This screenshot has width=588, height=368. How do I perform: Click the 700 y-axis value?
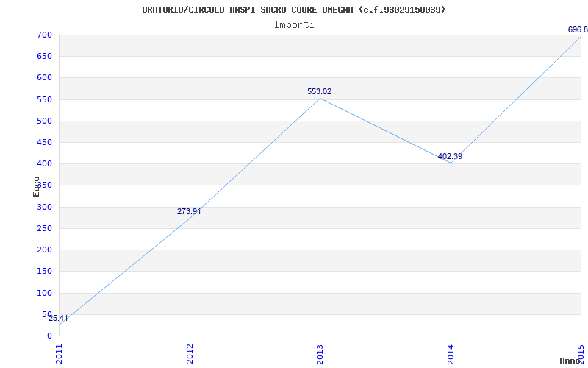coord(44,35)
